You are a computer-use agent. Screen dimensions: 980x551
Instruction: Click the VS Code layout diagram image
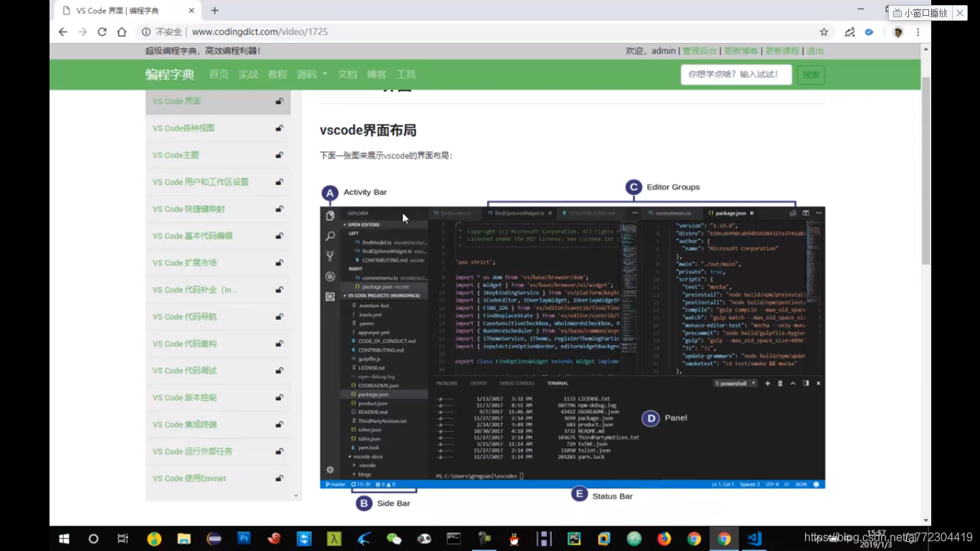click(573, 344)
